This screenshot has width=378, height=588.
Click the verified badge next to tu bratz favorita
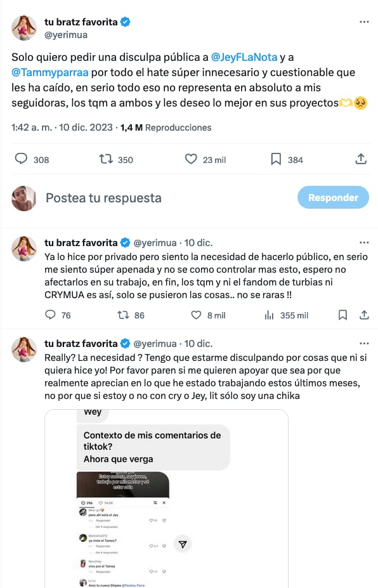tap(124, 21)
